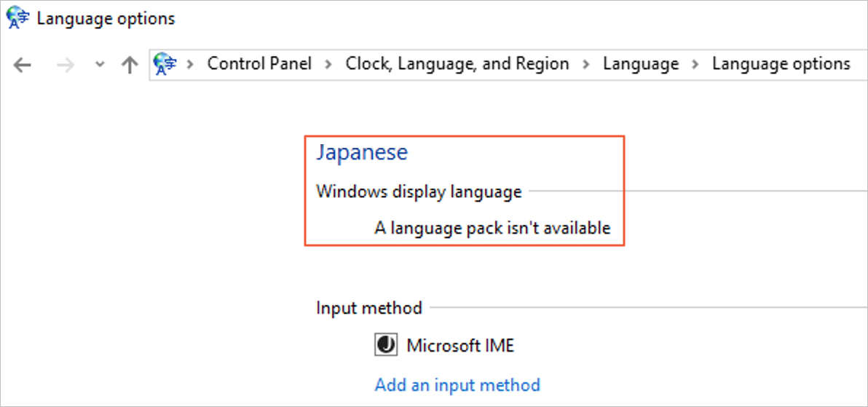Open Clock, Language, and Region breadcrumb

[x=457, y=63]
